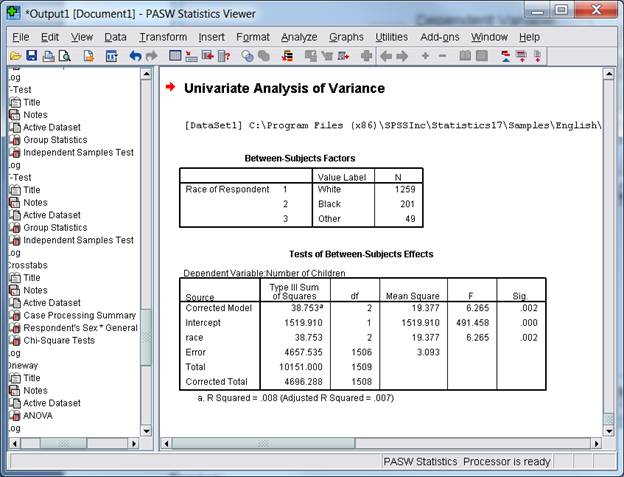Save the output document with the floppy icon
This screenshot has height=477, width=624.
point(31,56)
